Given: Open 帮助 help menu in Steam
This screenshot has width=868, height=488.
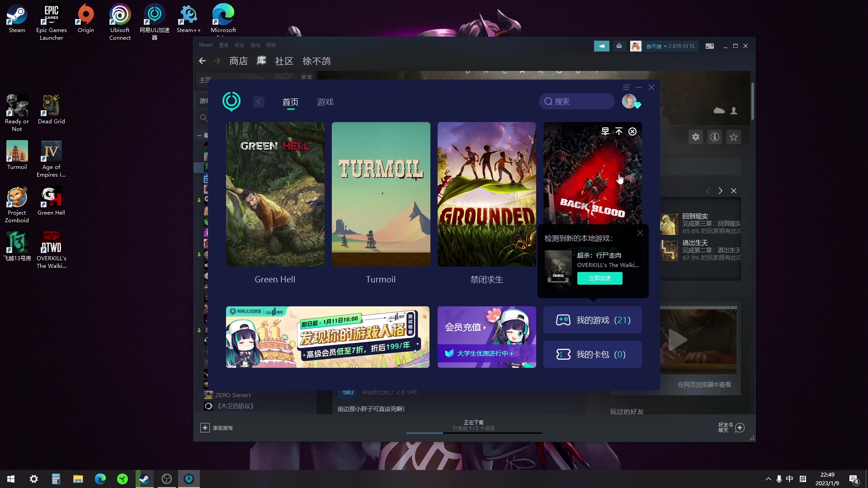Looking at the screenshot, I should click(x=271, y=45).
